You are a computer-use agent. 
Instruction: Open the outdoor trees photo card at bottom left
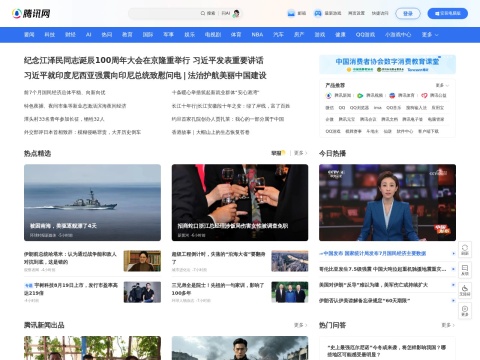(92, 348)
